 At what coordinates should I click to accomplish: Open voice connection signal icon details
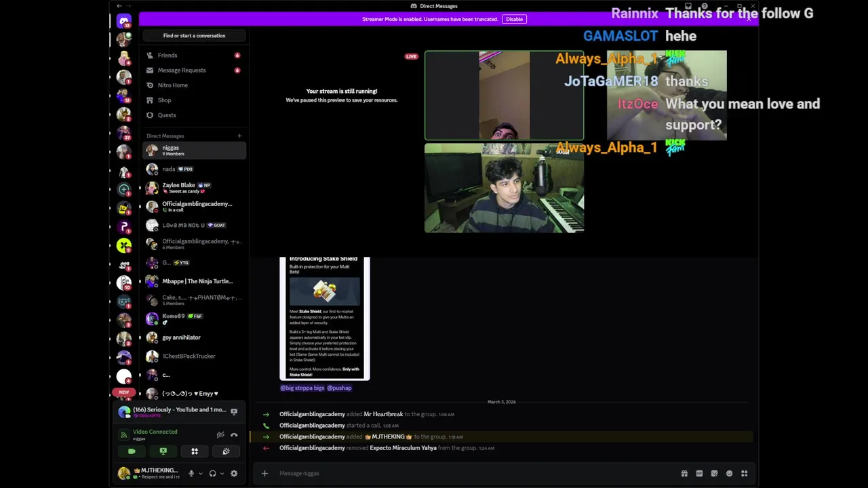point(123,435)
